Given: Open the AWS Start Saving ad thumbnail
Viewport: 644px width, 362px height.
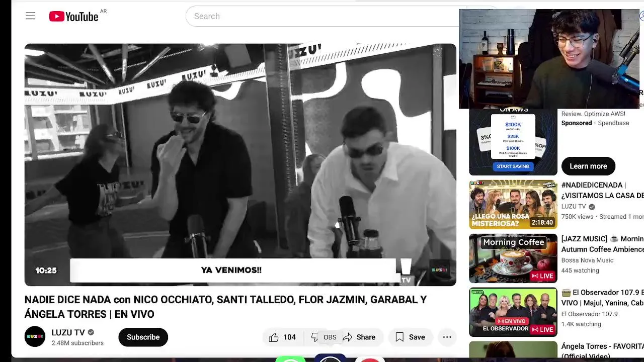Looking at the screenshot, I should click(513, 142).
